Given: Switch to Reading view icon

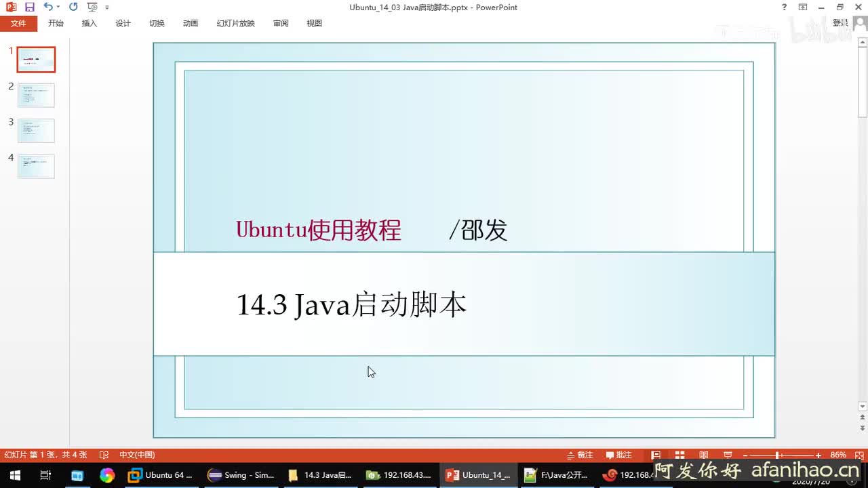Looking at the screenshot, I should [x=704, y=455].
